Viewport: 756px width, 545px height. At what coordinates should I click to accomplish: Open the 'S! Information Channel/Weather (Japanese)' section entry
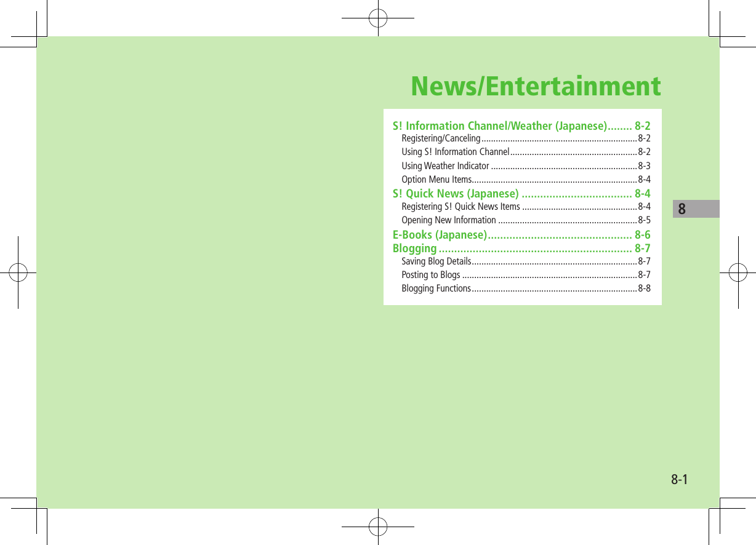521,125
